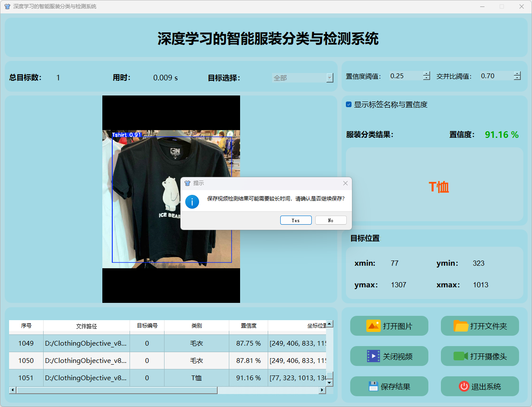Click the red power icon on 退出系统

tap(464, 386)
